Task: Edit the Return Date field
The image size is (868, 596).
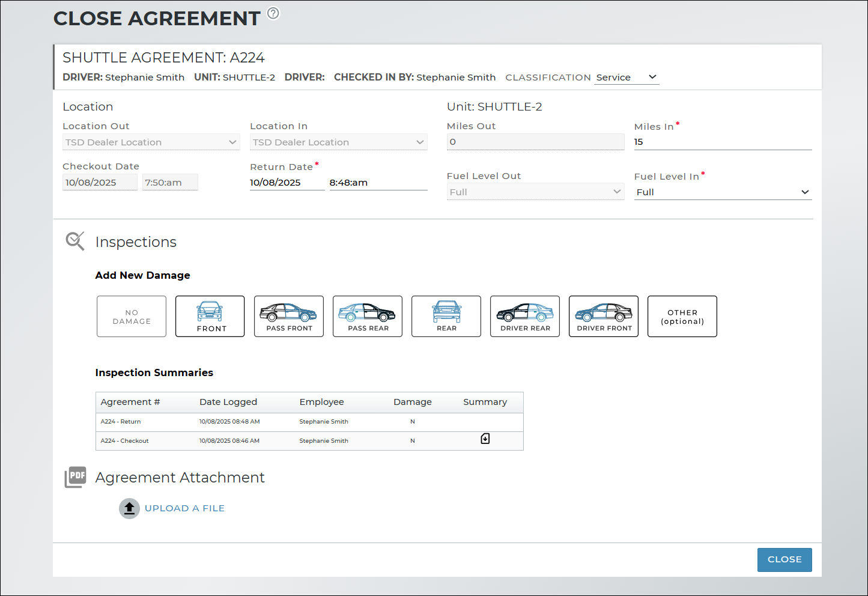Action: tap(287, 183)
